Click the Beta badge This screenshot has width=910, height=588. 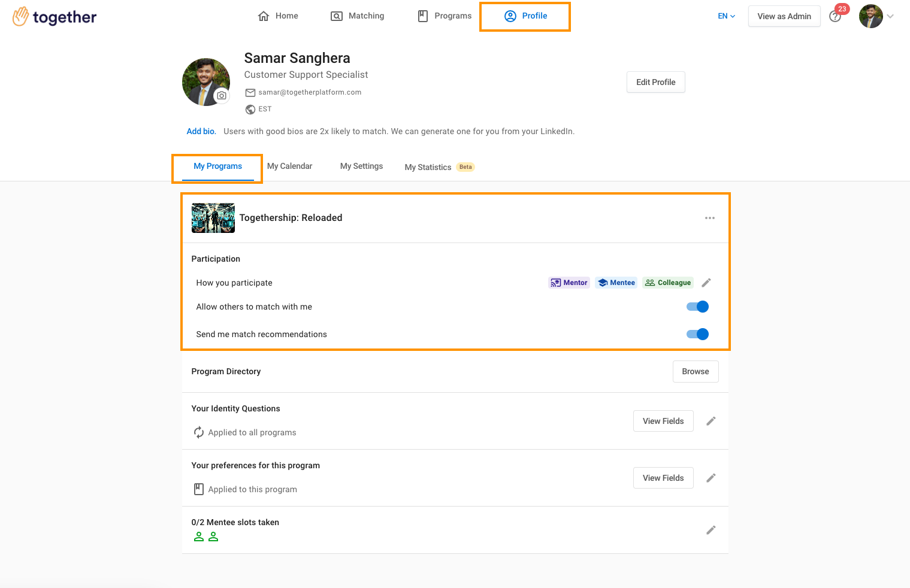point(465,167)
